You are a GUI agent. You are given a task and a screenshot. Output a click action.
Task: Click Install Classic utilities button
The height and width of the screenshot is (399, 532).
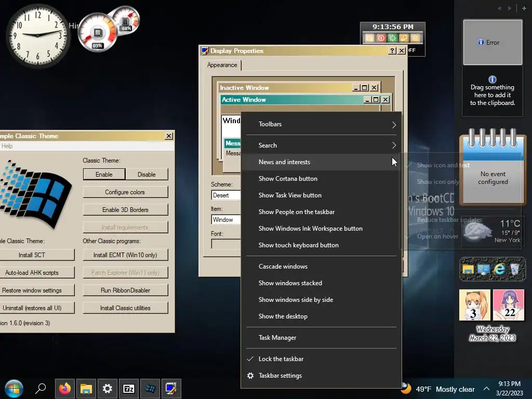tap(125, 308)
